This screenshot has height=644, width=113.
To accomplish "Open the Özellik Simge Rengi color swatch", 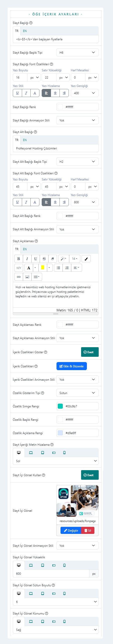I will (x=60, y=406).
